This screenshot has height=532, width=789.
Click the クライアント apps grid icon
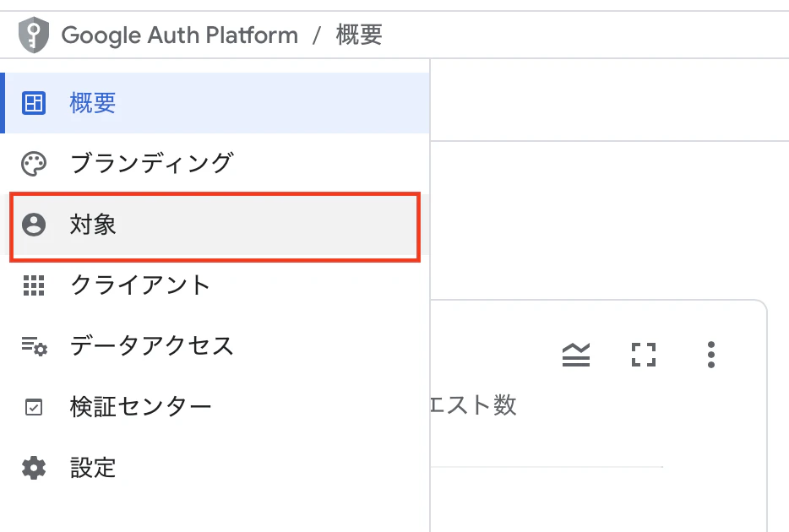34,285
